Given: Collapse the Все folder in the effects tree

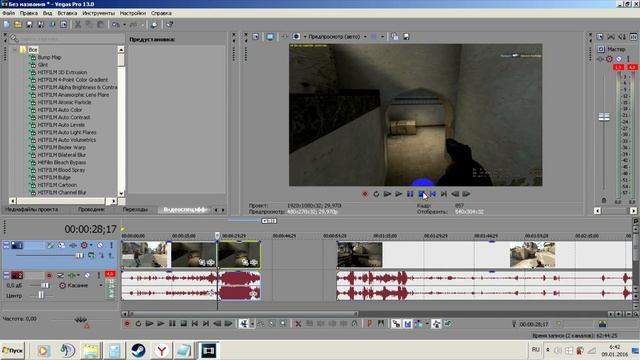Looking at the screenshot, I should pos(15,50).
